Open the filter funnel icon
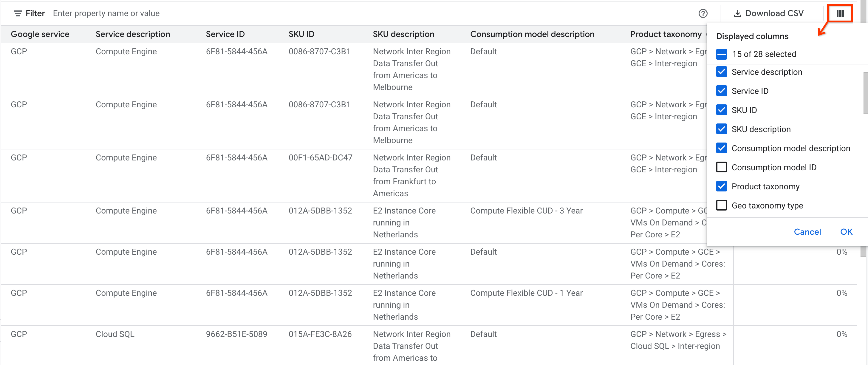 coord(18,13)
